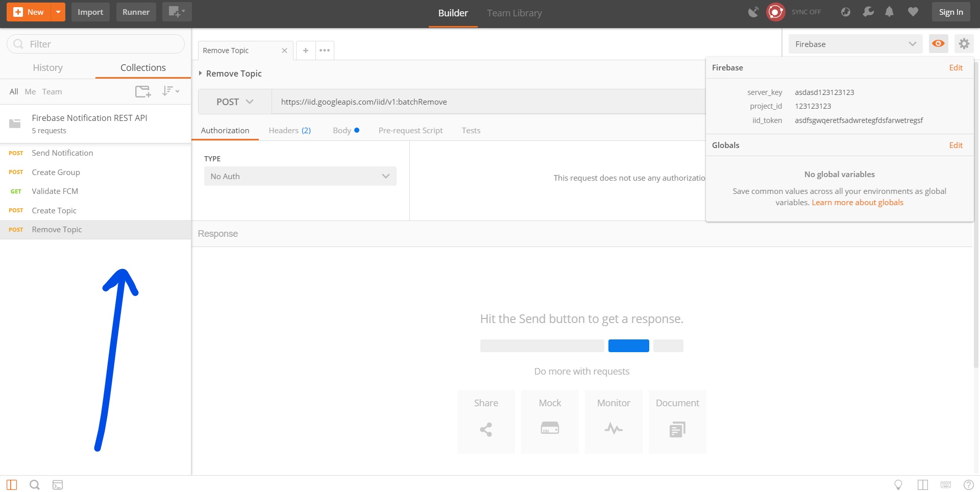This screenshot has width=980, height=492.
Task: Edit the Firebase environment variables
Action: pos(955,67)
